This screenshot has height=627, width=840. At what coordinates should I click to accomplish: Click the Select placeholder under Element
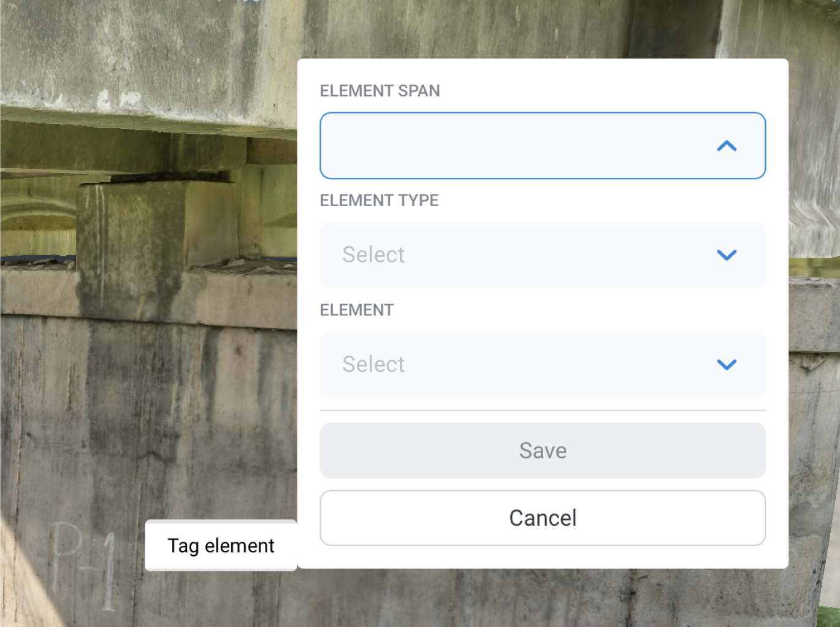[373, 364]
